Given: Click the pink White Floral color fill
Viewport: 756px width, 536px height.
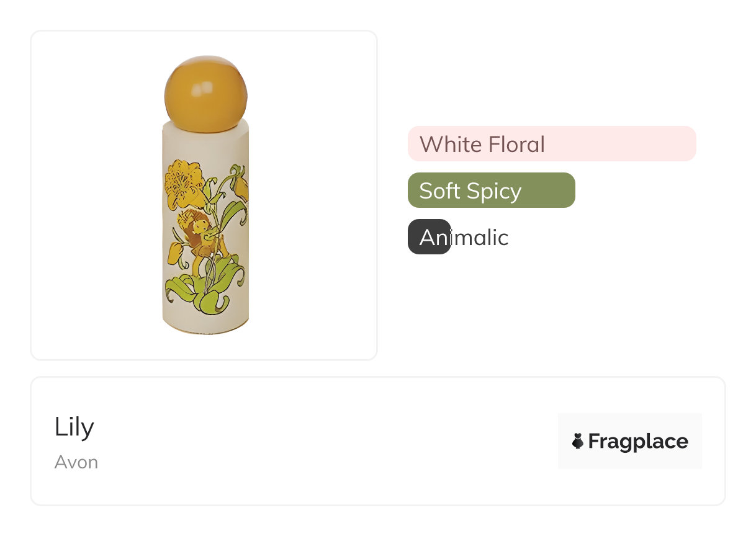Looking at the screenshot, I should pos(621,144).
